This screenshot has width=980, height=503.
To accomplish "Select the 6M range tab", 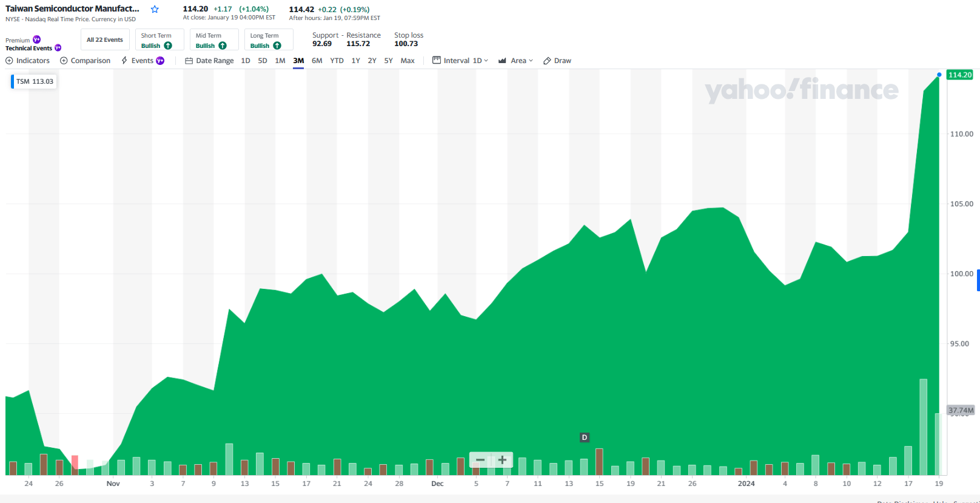I will pyautogui.click(x=317, y=61).
